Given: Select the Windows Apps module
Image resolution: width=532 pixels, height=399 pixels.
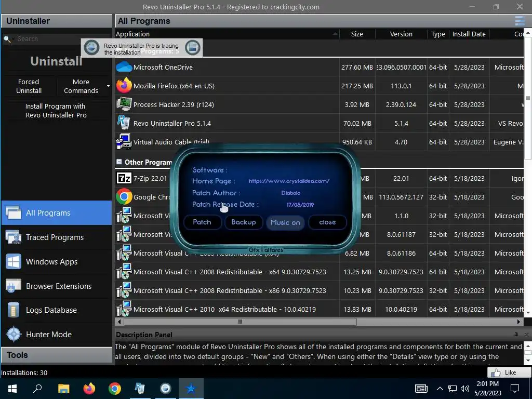Looking at the screenshot, I should coord(57,262).
